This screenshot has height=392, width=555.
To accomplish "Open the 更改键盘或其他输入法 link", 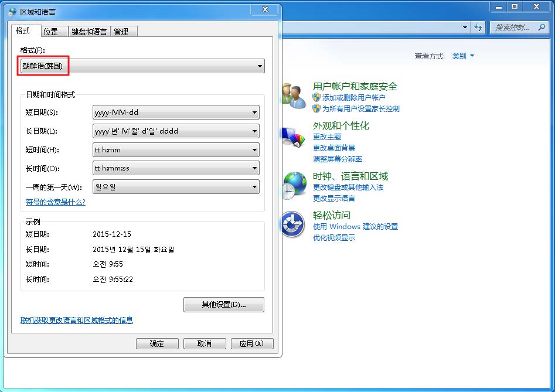I will click(348, 187).
